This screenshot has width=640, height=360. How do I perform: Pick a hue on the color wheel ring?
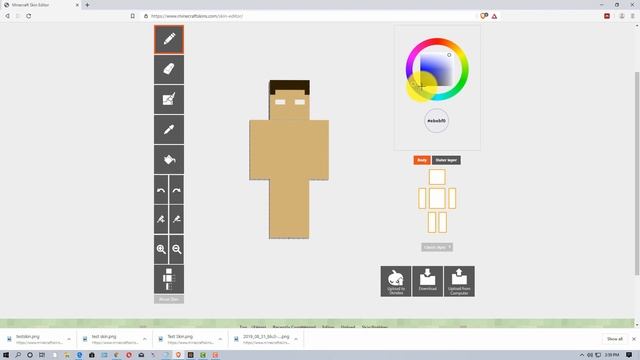click(x=437, y=41)
